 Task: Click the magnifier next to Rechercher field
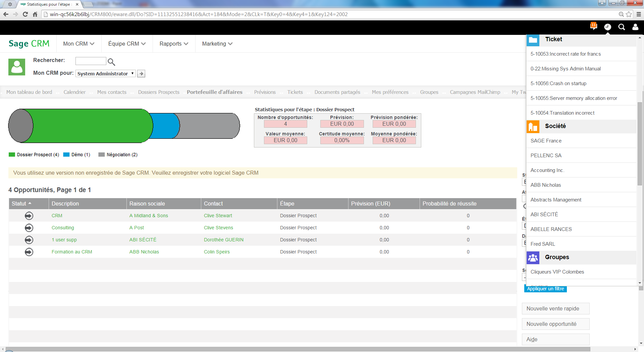pyautogui.click(x=111, y=62)
